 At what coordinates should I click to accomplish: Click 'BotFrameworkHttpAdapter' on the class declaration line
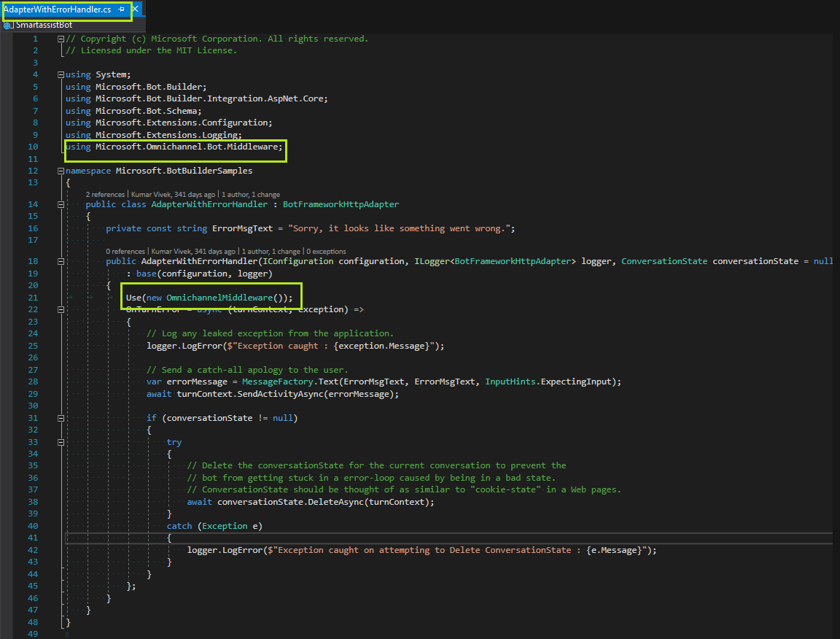coord(341,204)
